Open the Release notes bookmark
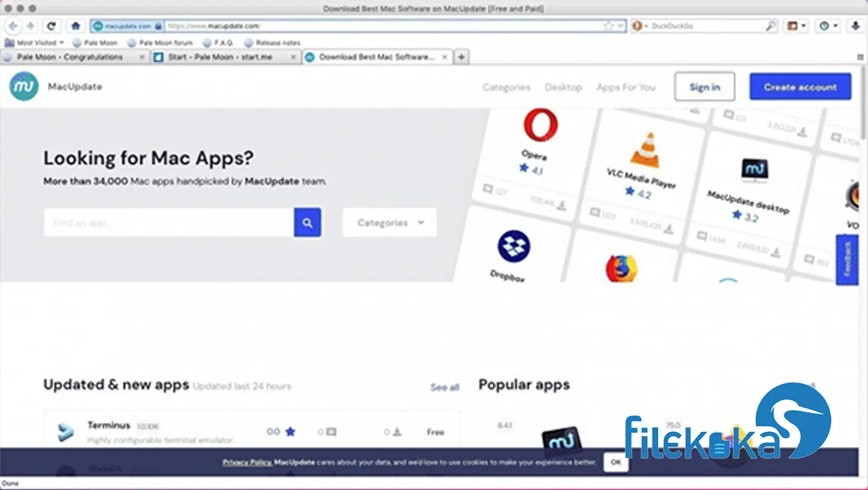This screenshot has width=868, height=490. pyautogui.click(x=273, y=43)
